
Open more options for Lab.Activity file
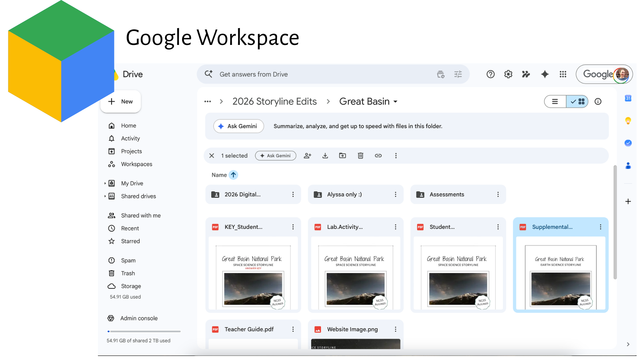click(395, 227)
